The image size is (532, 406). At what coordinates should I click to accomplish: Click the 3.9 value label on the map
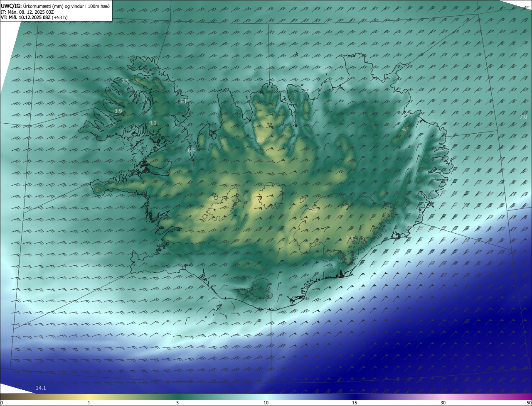[118, 111]
